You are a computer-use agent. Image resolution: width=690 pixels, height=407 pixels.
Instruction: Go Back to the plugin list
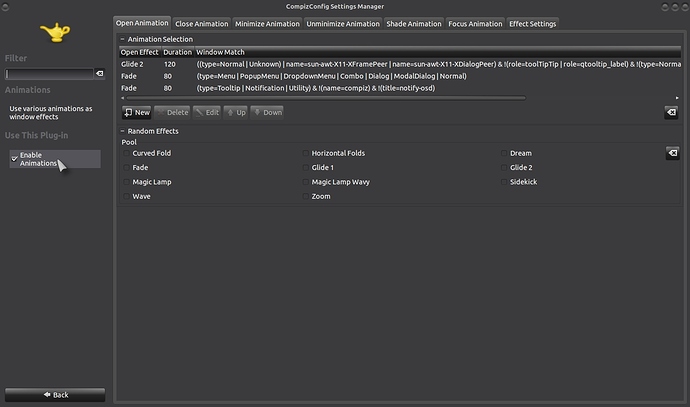[x=55, y=395]
